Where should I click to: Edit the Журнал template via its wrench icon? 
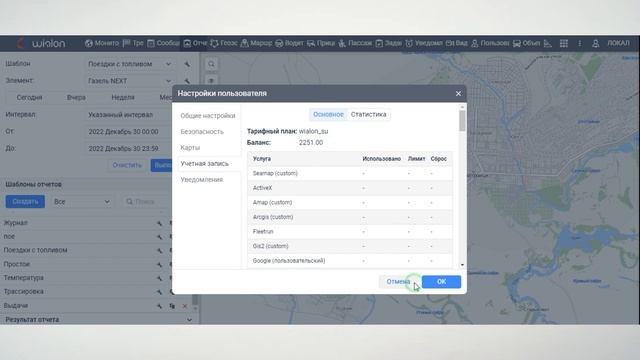pos(159,223)
